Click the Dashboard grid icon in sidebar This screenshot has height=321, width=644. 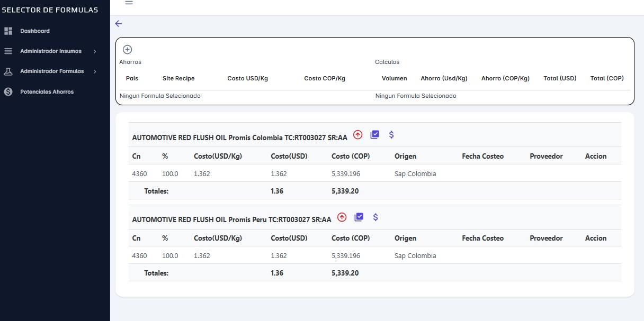8,31
